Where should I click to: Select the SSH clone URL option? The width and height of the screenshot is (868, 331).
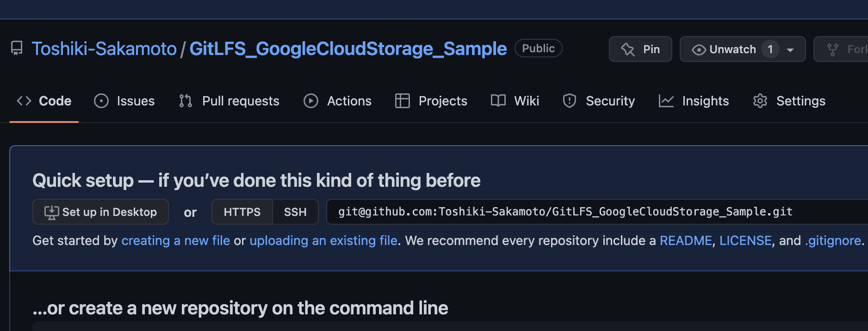tap(295, 212)
